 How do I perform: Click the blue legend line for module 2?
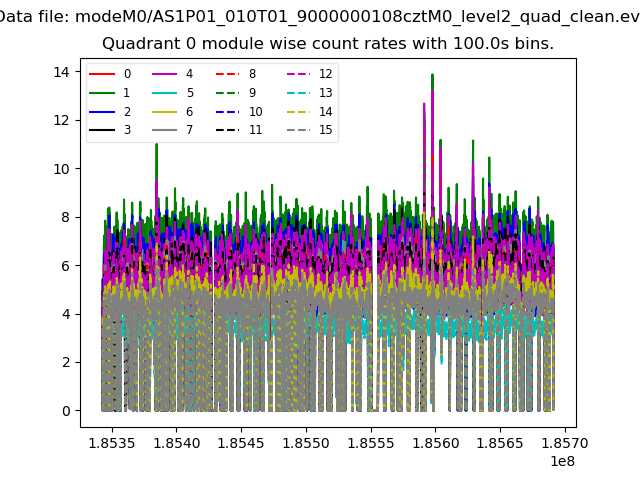[103, 112]
